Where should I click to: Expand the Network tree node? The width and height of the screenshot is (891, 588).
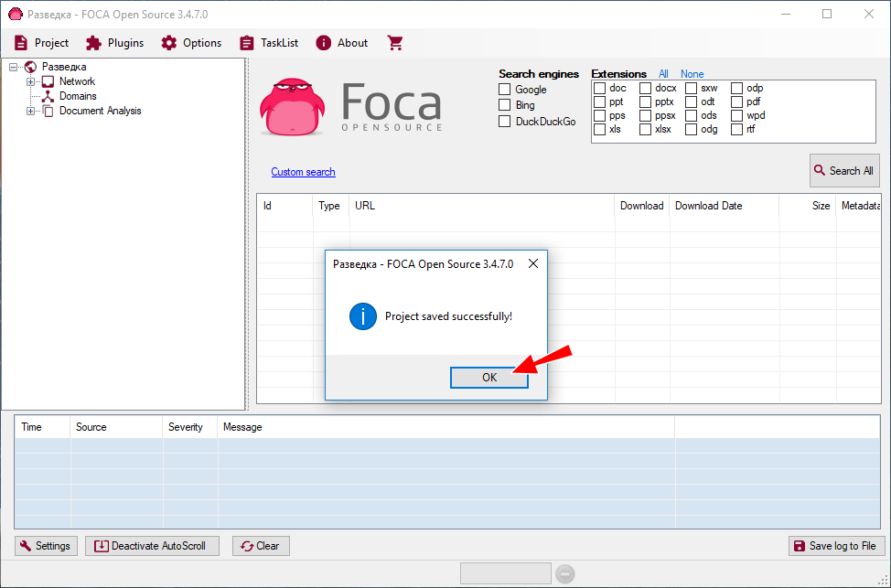[x=31, y=81]
